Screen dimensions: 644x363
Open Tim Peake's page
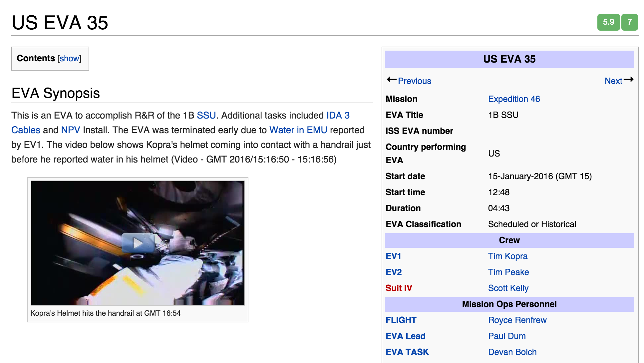[x=508, y=272]
